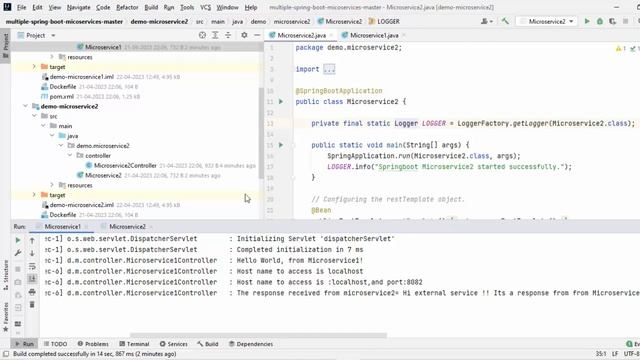The height and width of the screenshot is (360, 640).
Task: Move up the stack trace with the up arrow
Action: pyautogui.click(x=32, y=240)
